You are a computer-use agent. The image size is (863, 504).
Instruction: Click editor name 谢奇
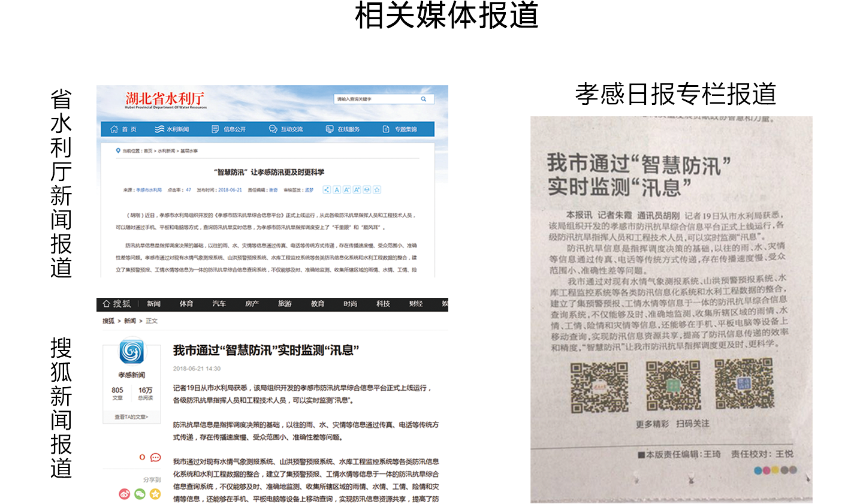(x=273, y=190)
